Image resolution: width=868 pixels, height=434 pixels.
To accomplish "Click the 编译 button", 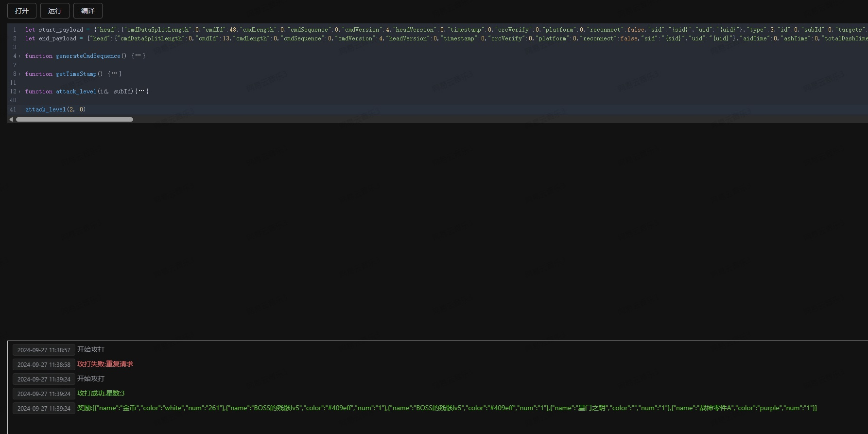I will coord(88,11).
